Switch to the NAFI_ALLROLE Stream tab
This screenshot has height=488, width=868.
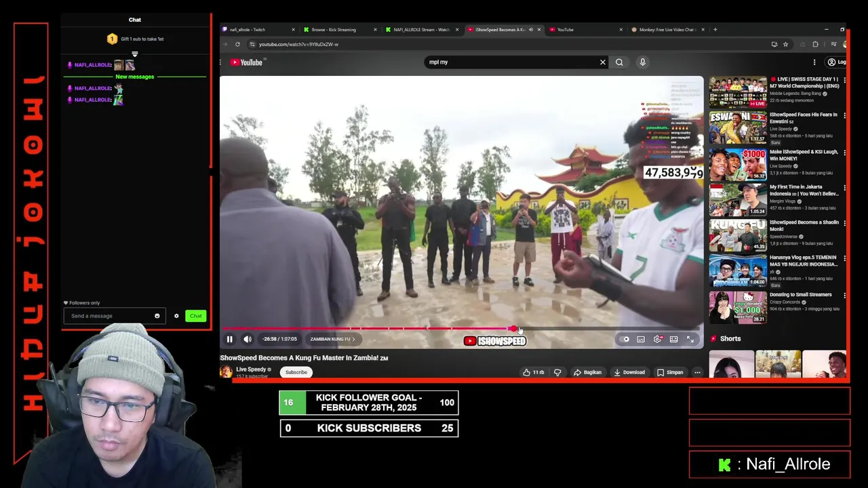pyautogui.click(x=420, y=30)
